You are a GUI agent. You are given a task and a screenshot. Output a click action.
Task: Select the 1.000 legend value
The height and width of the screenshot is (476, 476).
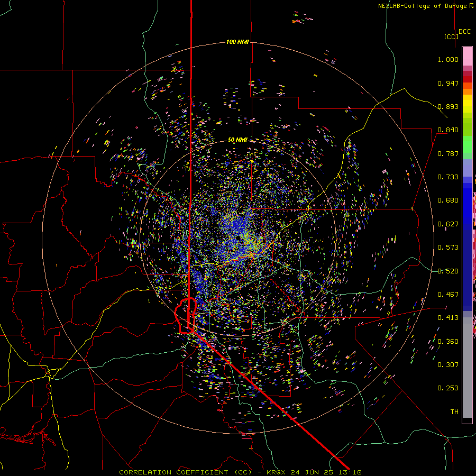point(448,59)
